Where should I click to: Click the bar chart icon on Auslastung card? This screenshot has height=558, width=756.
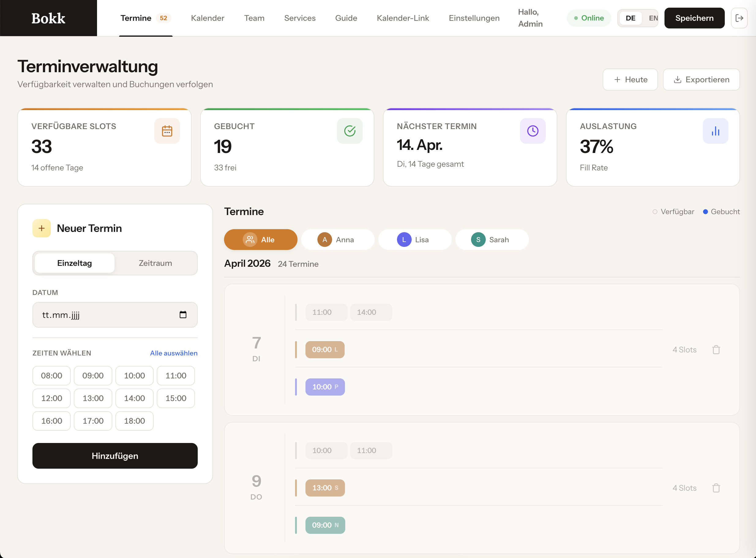(716, 131)
